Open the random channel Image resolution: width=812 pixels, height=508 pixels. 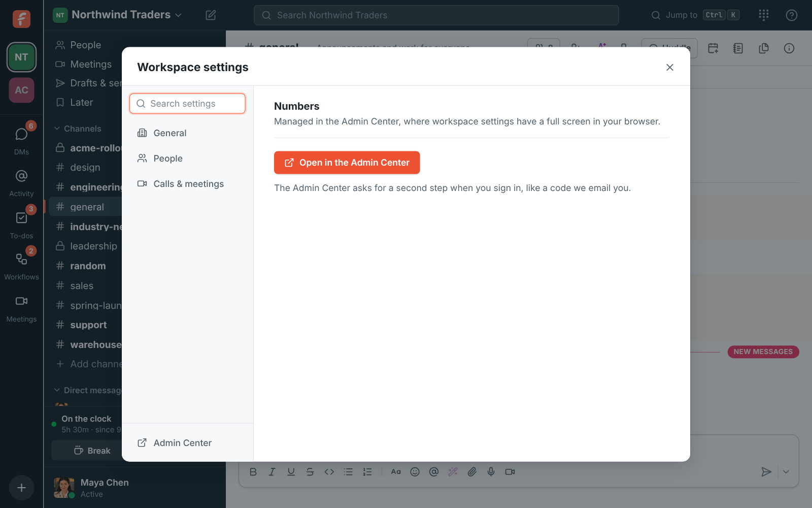click(x=85, y=266)
